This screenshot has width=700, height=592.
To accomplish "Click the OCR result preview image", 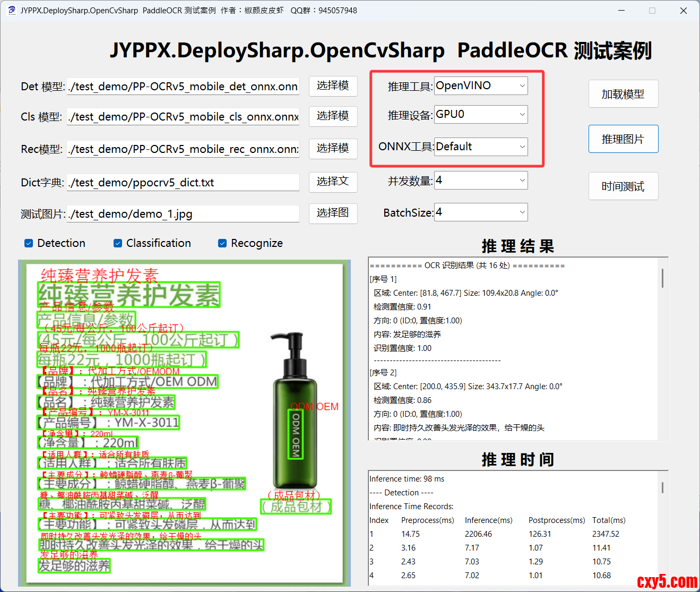I will tap(184, 423).
